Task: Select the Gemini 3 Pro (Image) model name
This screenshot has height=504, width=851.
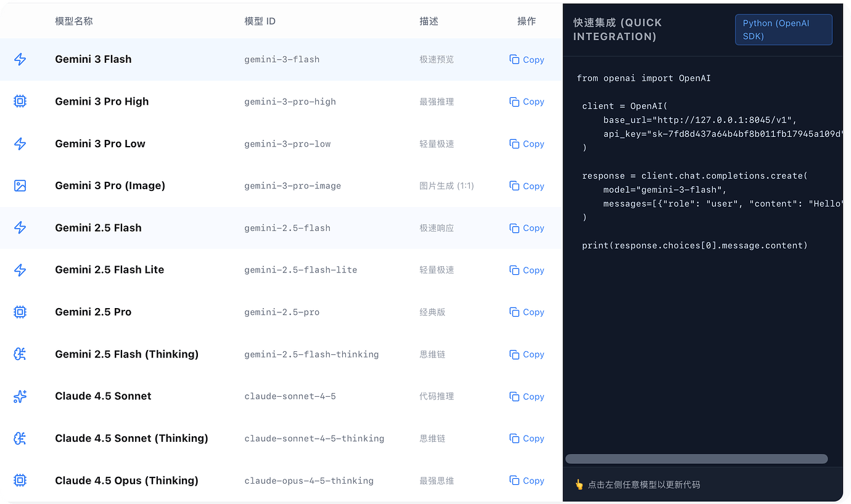Action: point(110,185)
